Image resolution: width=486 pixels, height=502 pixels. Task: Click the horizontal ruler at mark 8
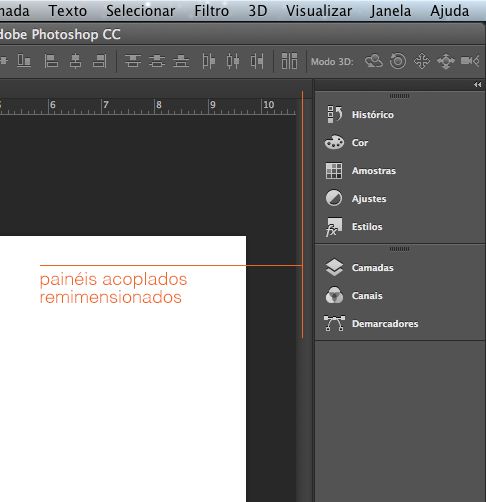[158, 106]
